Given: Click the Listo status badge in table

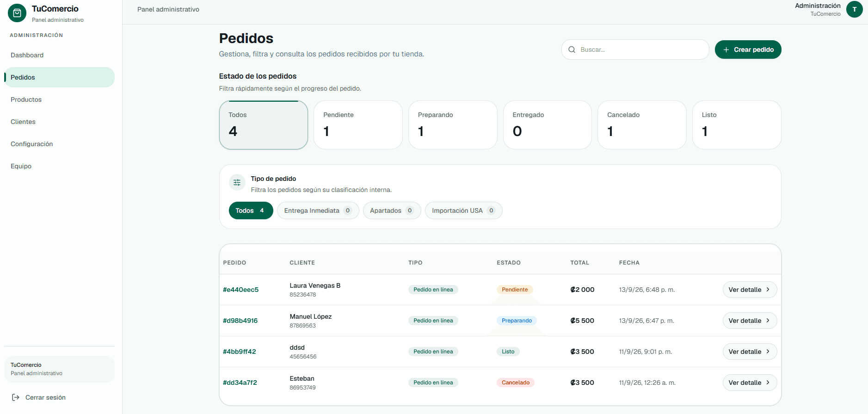Looking at the screenshot, I should pyautogui.click(x=508, y=352).
